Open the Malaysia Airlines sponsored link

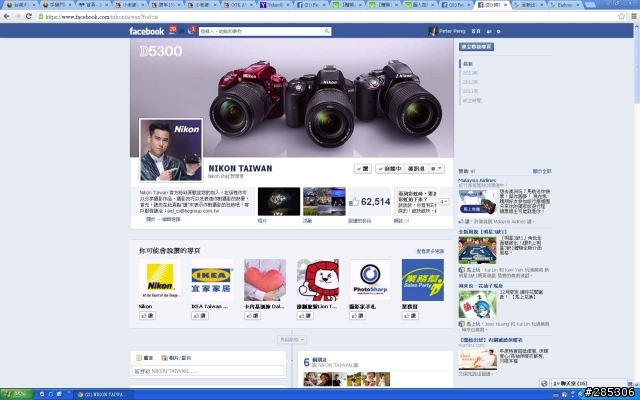(477, 180)
